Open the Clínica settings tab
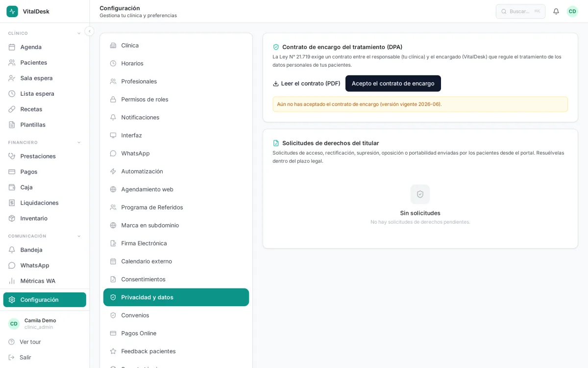Image resolution: width=588 pixels, height=368 pixels. point(176,46)
